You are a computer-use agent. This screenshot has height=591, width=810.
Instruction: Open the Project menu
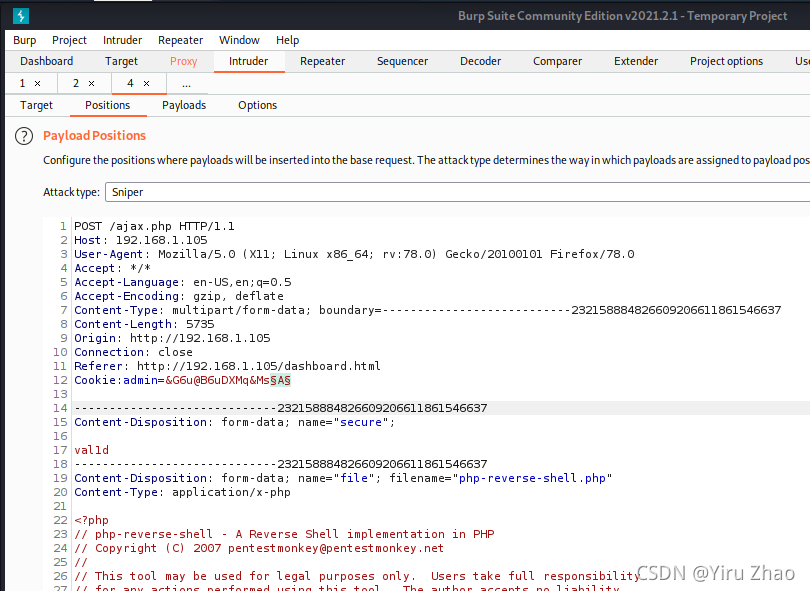point(69,40)
